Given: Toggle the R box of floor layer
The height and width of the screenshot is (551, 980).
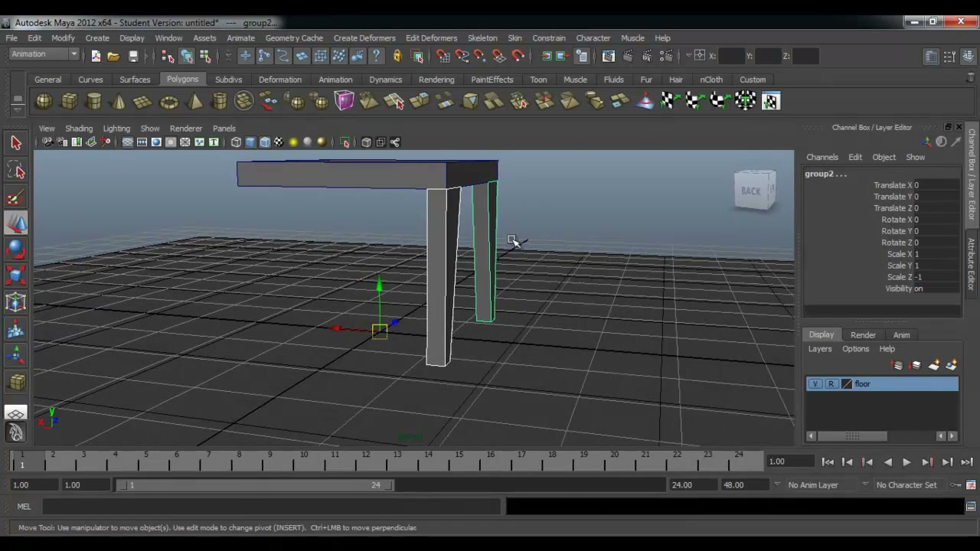Looking at the screenshot, I should [831, 384].
